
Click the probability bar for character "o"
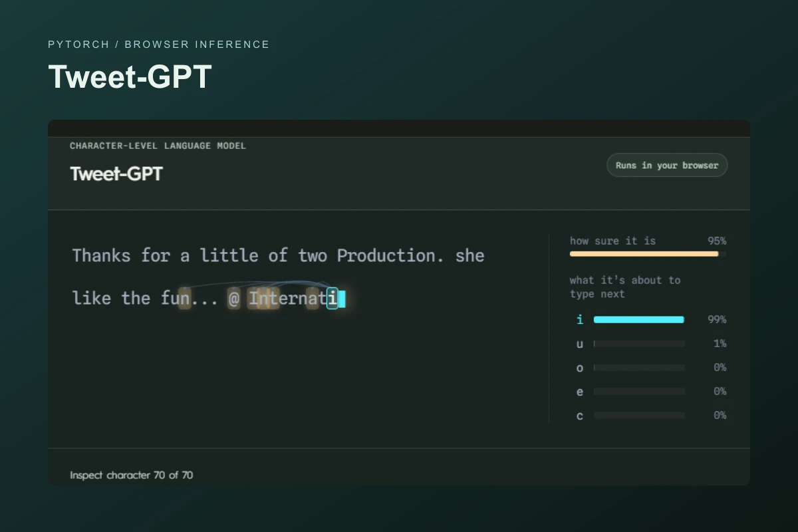pos(639,368)
